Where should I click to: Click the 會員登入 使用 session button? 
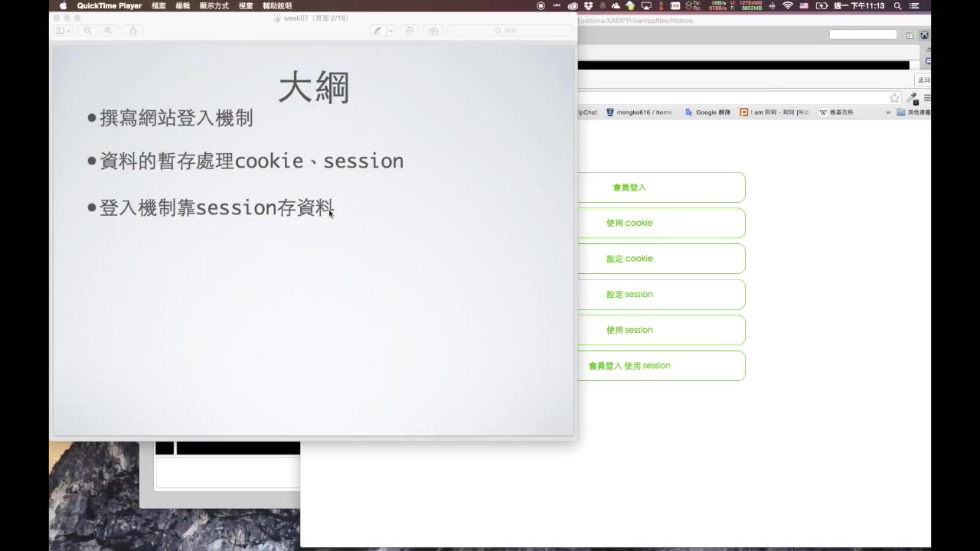tap(661, 366)
